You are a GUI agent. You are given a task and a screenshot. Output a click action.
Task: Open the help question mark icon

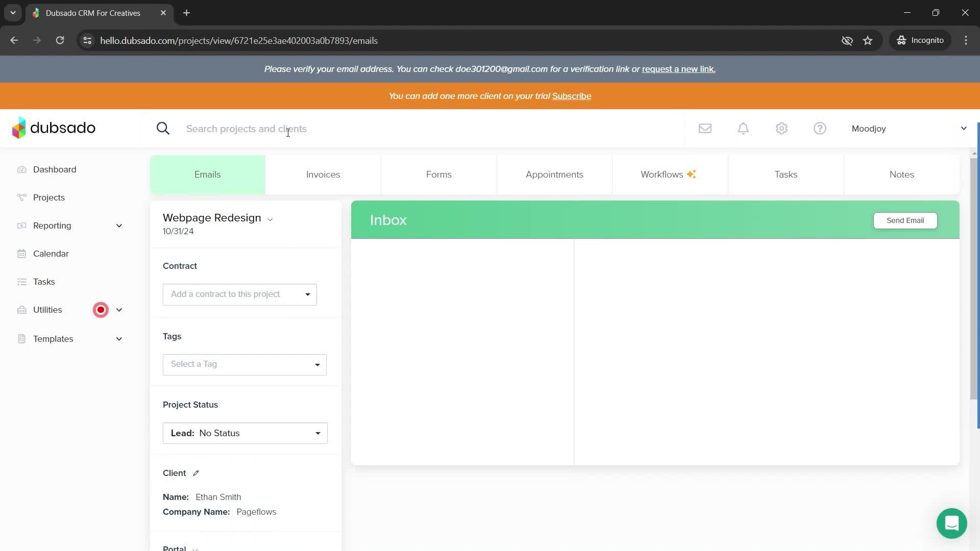[820, 129]
